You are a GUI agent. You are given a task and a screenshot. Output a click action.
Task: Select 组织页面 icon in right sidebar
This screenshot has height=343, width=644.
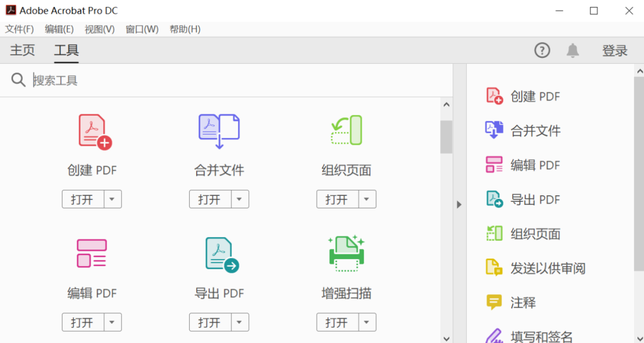pos(494,233)
